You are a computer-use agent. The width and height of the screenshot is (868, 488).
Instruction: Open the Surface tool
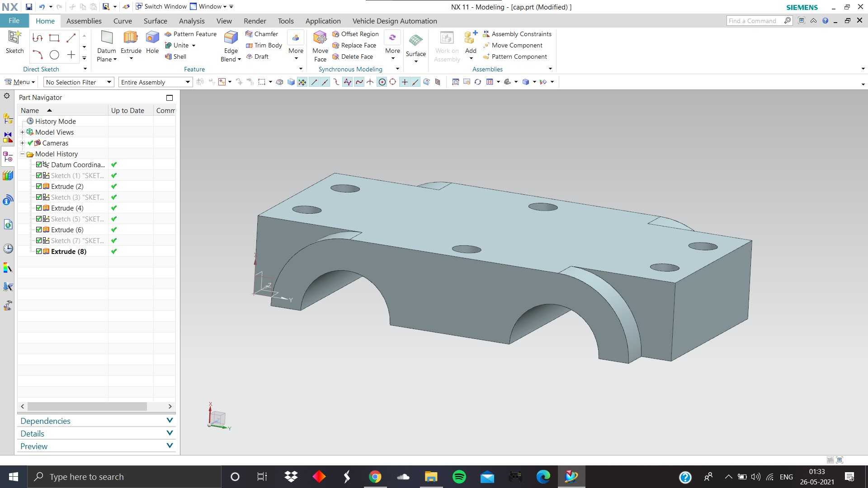coord(416,47)
